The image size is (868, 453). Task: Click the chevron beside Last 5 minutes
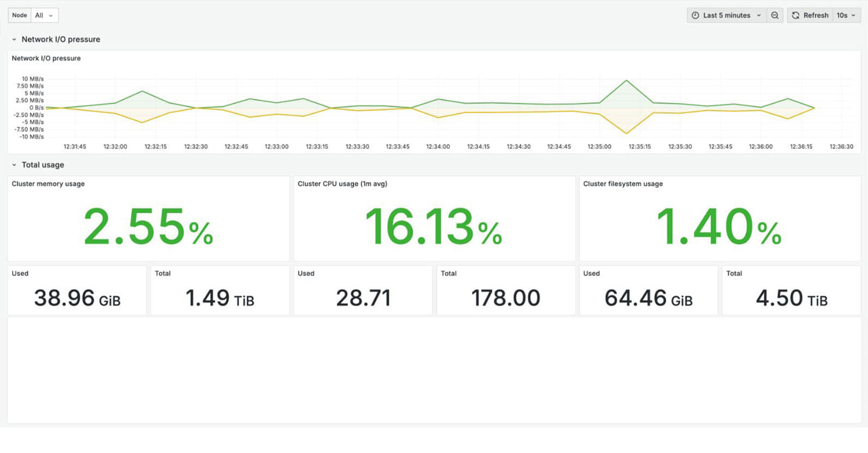pos(759,16)
